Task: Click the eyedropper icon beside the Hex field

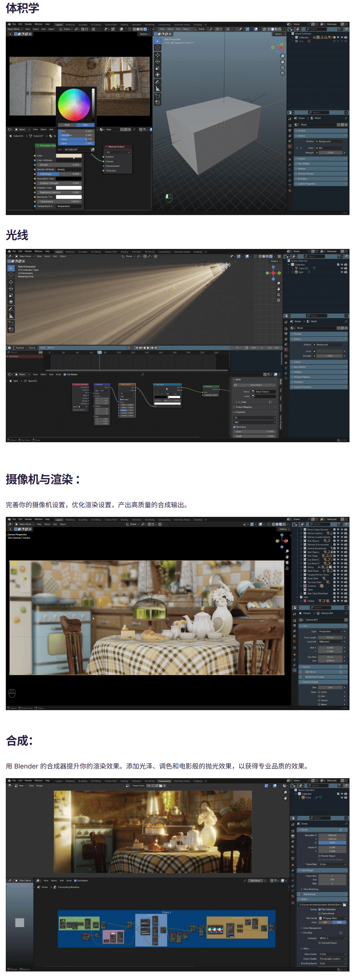Action: tap(93, 150)
